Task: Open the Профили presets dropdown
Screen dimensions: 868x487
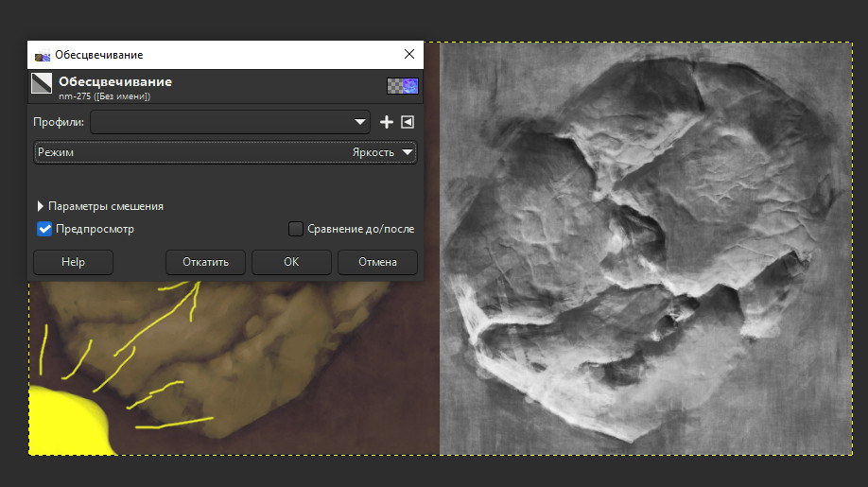Action: [x=231, y=122]
